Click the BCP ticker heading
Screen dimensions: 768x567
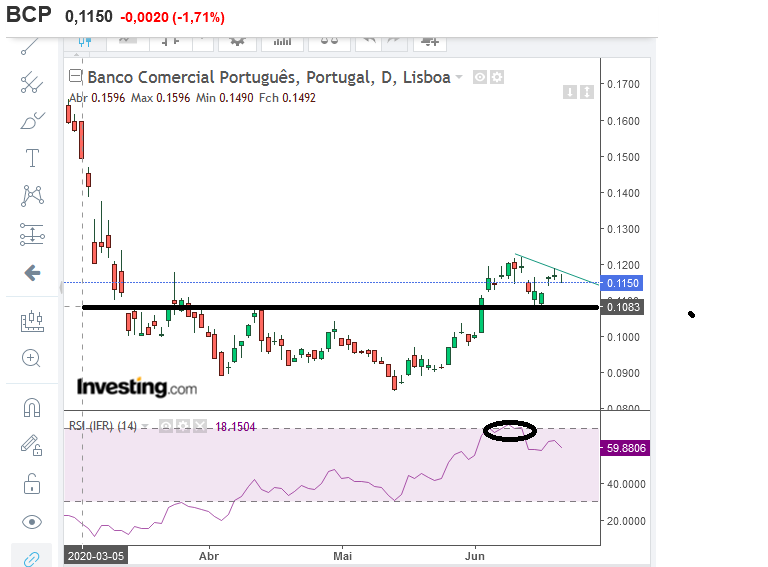[28, 14]
